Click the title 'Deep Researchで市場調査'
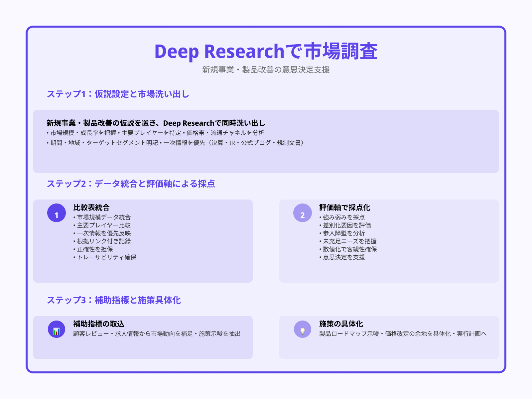Viewport: 532px width, 399px height. coord(266,52)
